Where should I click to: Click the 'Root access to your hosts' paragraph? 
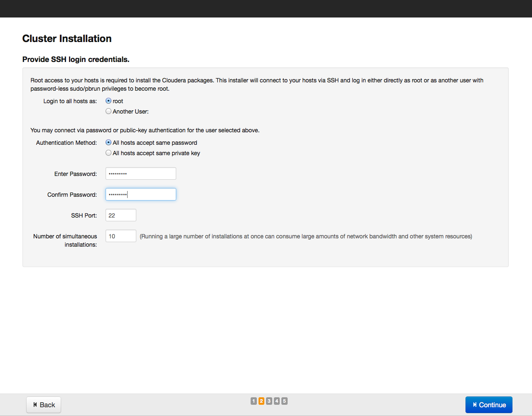(257, 84)
